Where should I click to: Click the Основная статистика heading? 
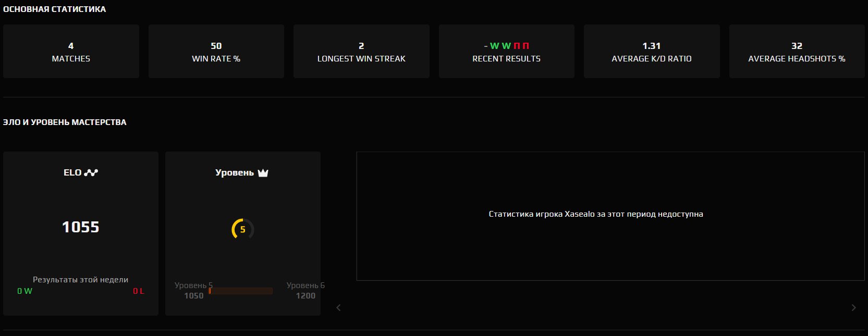pos(54,9)
